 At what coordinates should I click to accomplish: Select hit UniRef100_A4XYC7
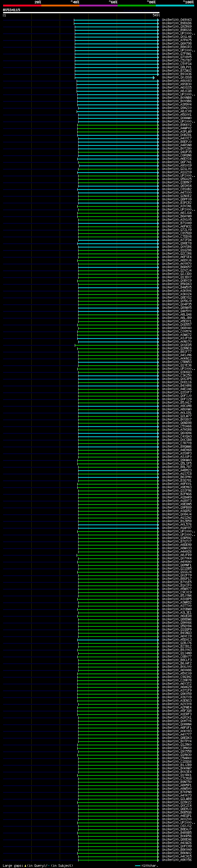click(x=176, y=139)
